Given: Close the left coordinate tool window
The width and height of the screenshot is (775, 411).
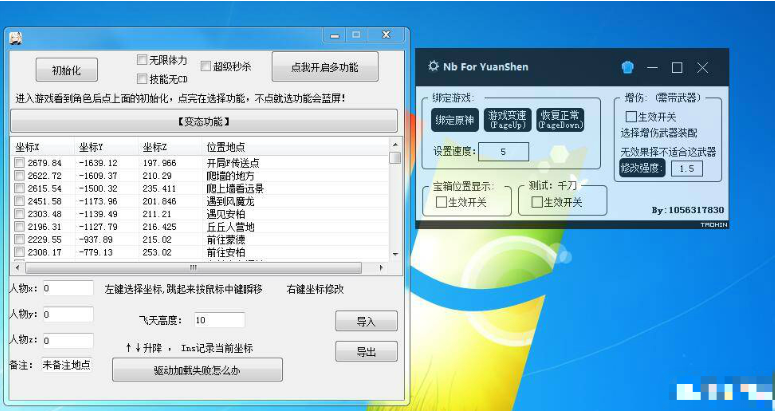Looking at the screenshot, I should coord(387,35).
